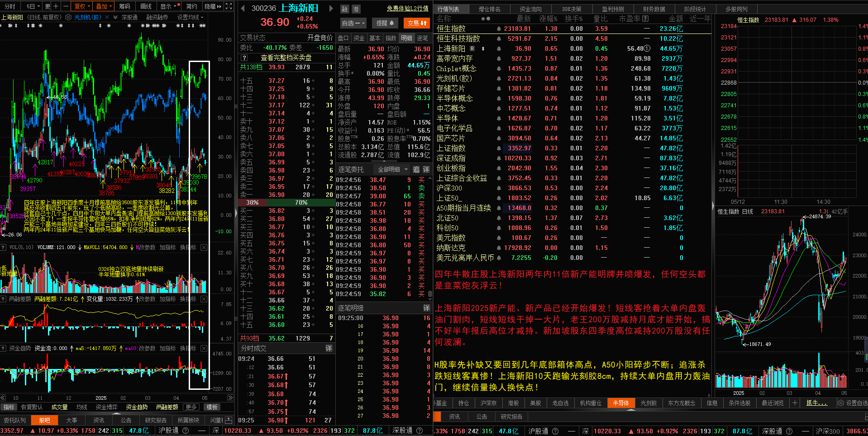Click the fullscreen chart icon
The image size is (868, 436).
pyautogui.click(x=229, y=6)
